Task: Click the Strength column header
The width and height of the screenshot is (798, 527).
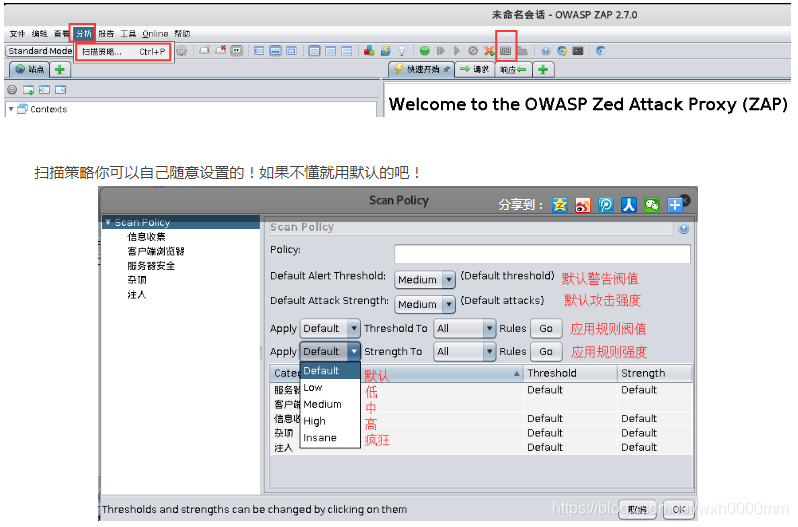Action: (654, 373)
